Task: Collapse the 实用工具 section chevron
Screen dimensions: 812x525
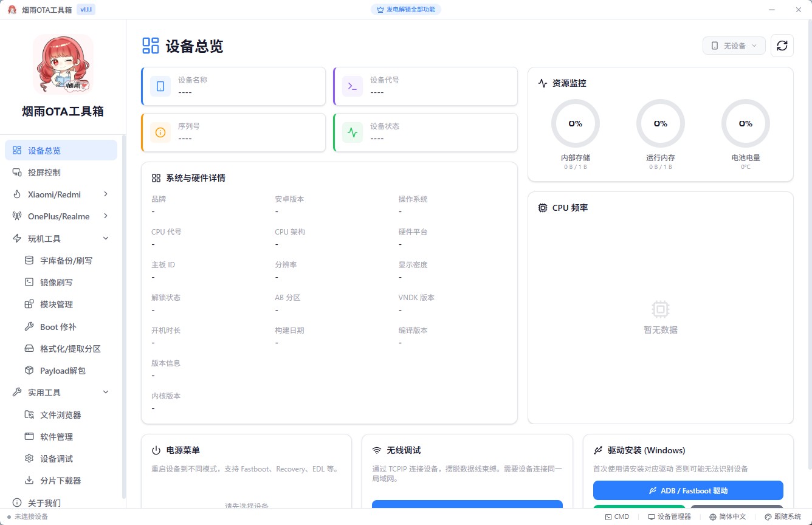Action: 106,393
